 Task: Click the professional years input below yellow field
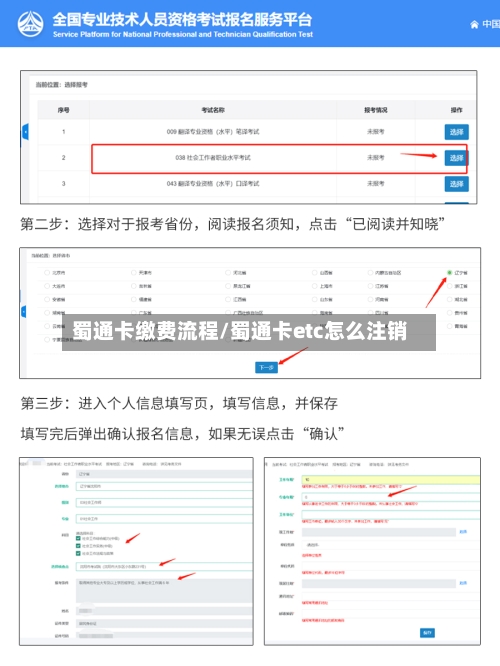[390, 497]
